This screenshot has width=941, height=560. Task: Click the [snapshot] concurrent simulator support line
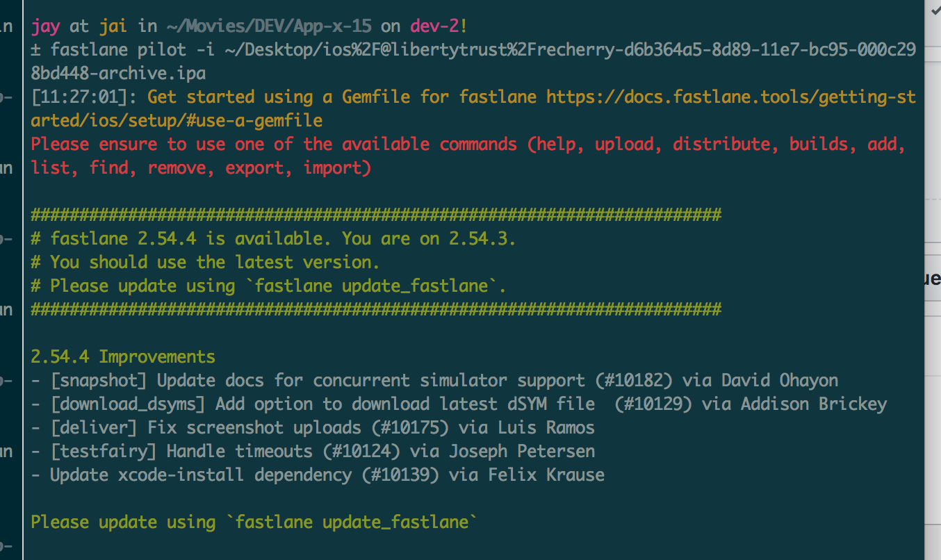(434, 381)
